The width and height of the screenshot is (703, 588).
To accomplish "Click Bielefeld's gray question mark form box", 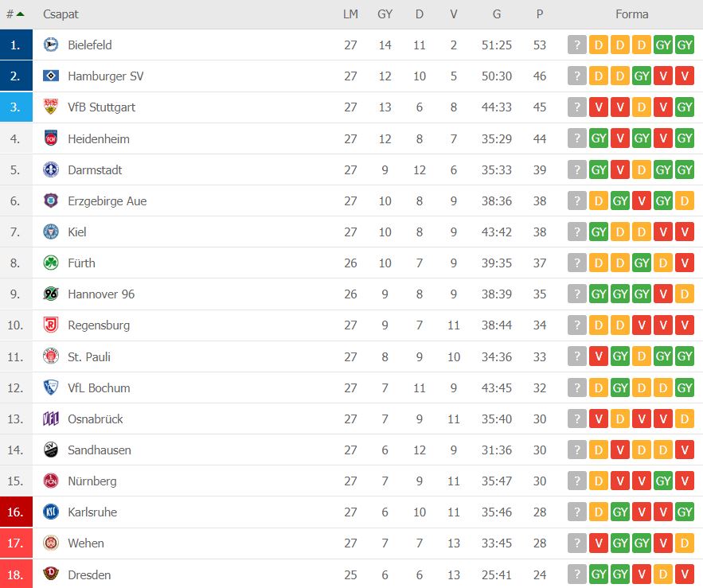I will click(577, 45).
